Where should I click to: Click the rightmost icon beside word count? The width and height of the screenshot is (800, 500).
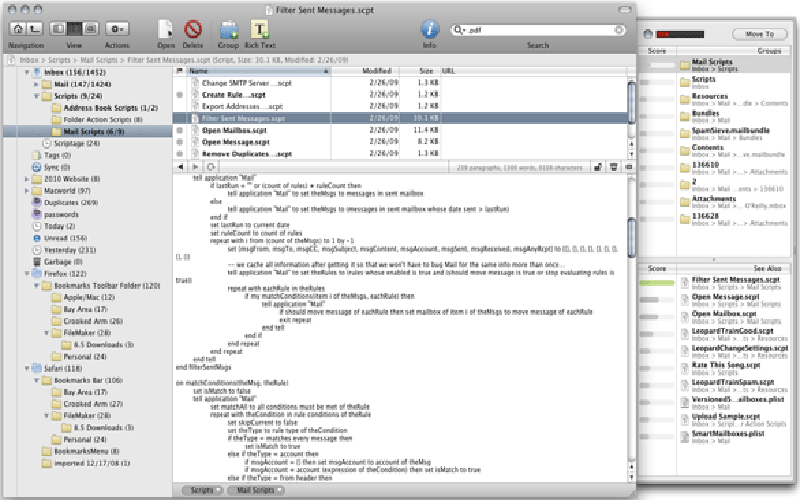(629, 167)
